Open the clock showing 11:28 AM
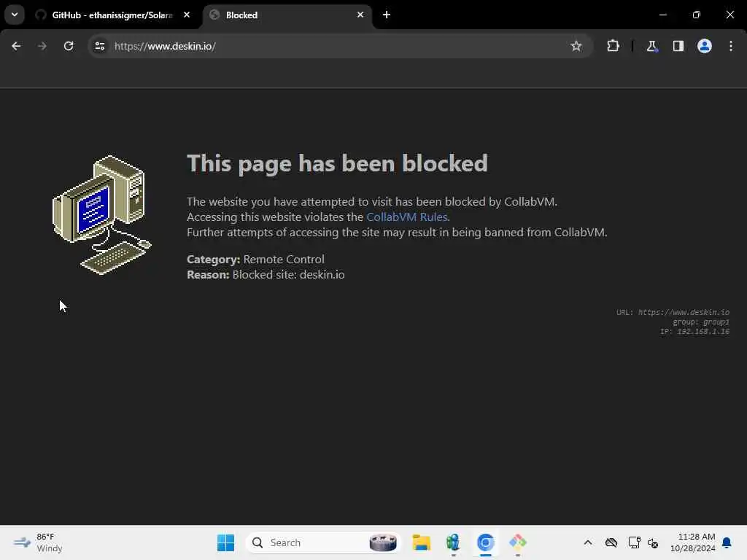Screen dimensions: 747x560 [693, 542]
